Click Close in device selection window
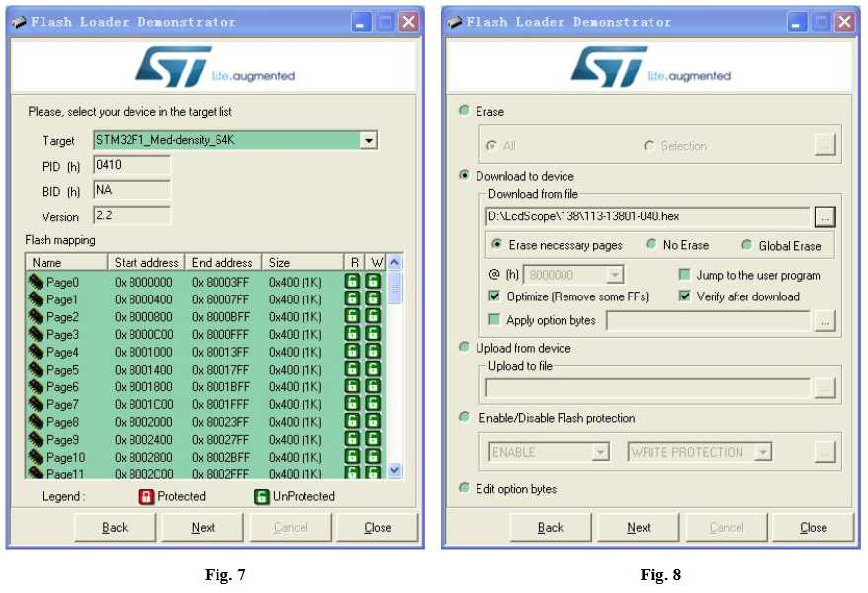The image size is (868, 593). pos(378,527)
